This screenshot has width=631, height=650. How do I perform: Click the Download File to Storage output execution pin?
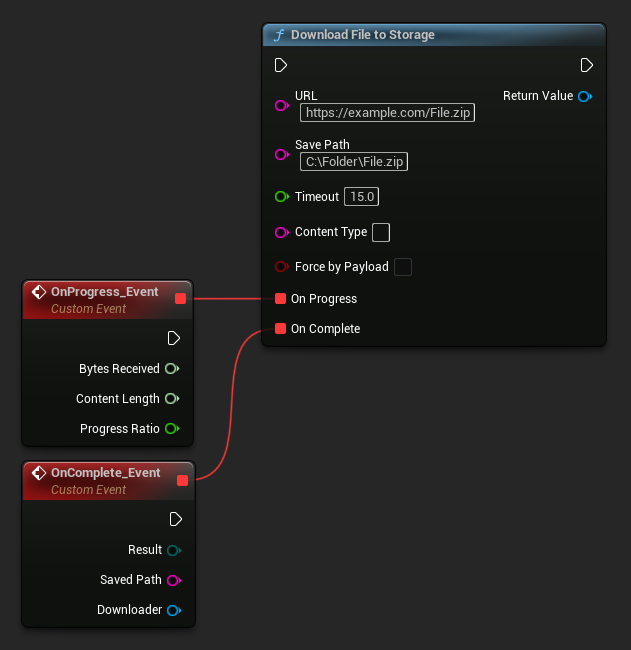tap(587, 65)
